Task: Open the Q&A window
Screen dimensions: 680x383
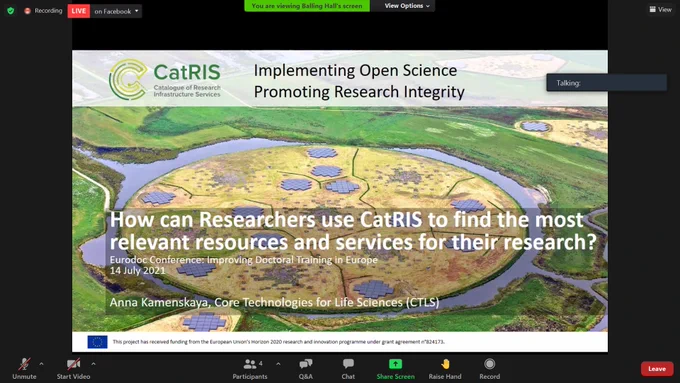Action: pyautogui.click(x=305, y=368)
